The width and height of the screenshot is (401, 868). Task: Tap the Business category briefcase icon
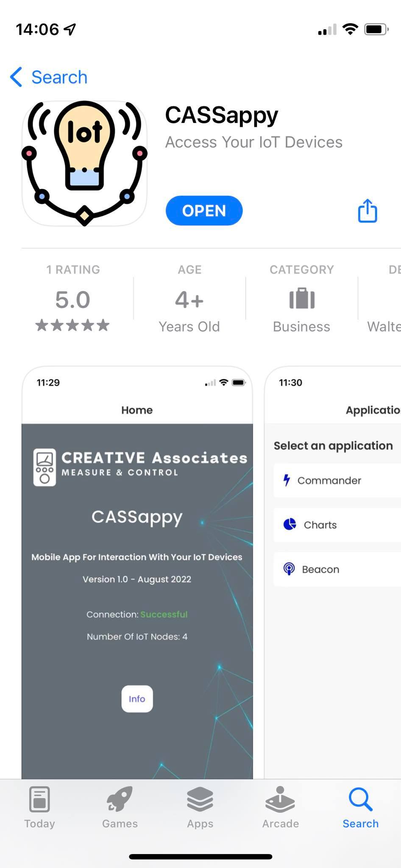pyautogui.click(x=302, y=298)
